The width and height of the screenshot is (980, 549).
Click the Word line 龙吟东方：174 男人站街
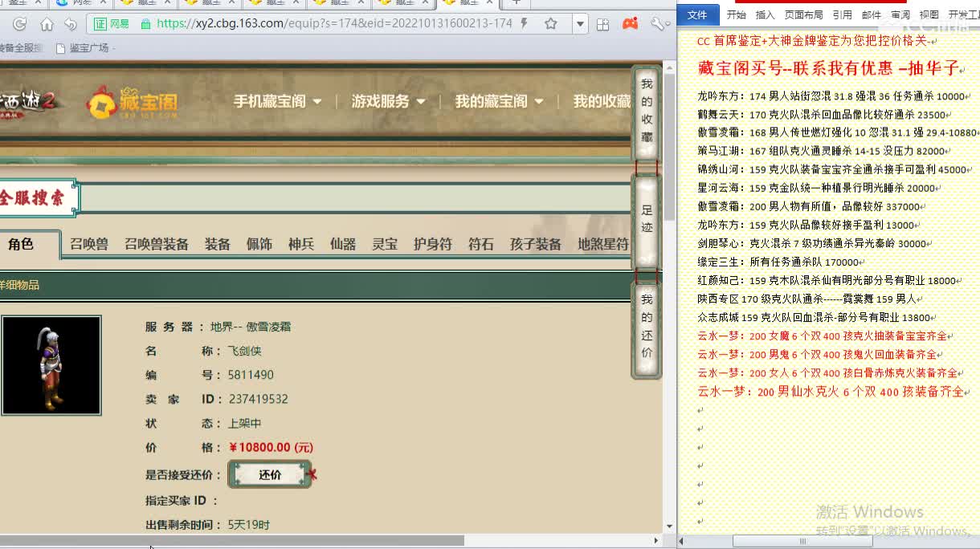click(x=832, y=96)
